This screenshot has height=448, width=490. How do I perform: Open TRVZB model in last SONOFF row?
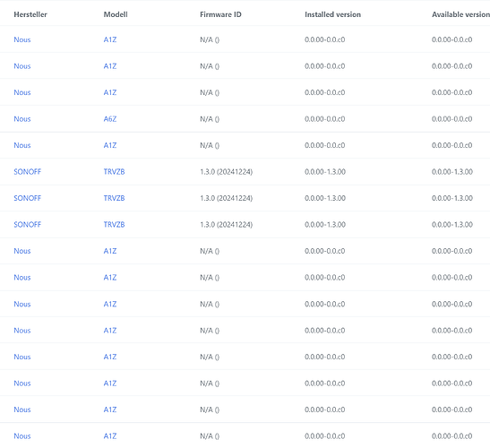click(x=114, y=225)
